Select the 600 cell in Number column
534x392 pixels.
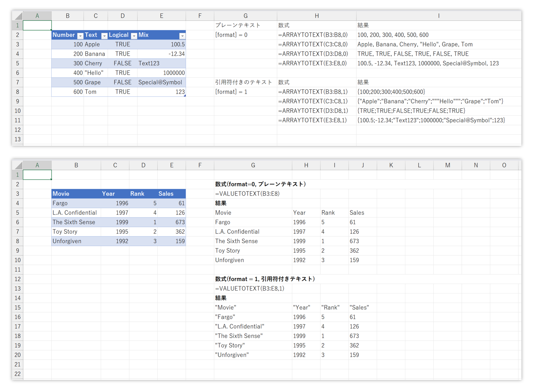pyautogui.click(x=67, y=92)
